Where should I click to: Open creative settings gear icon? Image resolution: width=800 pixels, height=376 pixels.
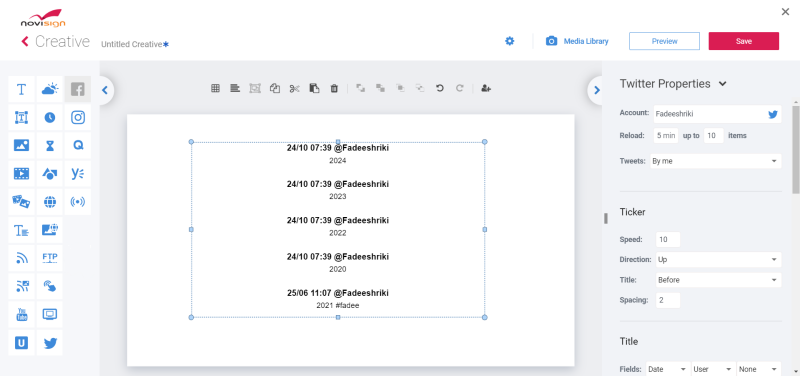(x=510, y=41)
